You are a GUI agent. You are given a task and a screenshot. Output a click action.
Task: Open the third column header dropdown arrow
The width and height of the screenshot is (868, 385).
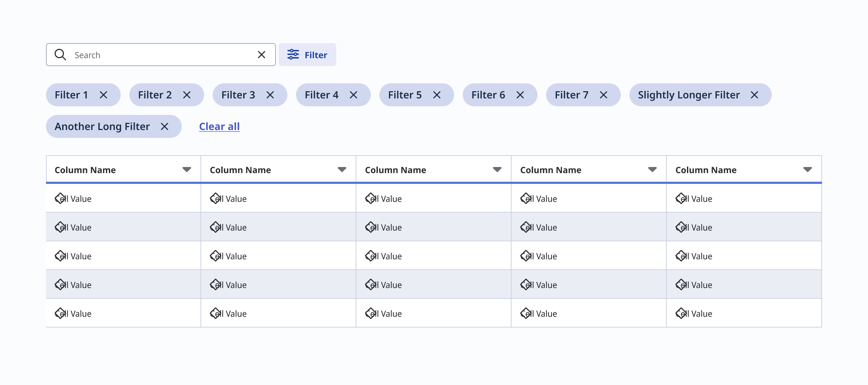tap(497, 170)
